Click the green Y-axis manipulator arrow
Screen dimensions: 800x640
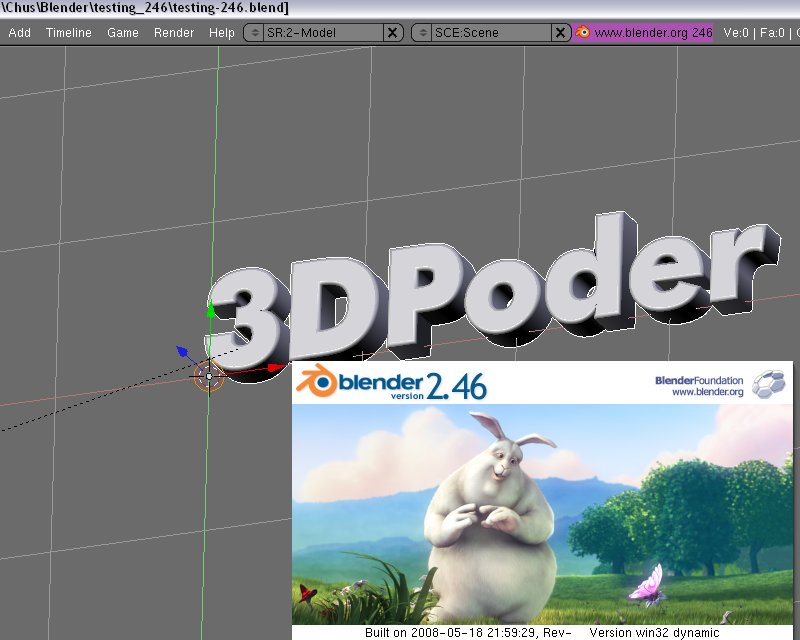[211, 310]
